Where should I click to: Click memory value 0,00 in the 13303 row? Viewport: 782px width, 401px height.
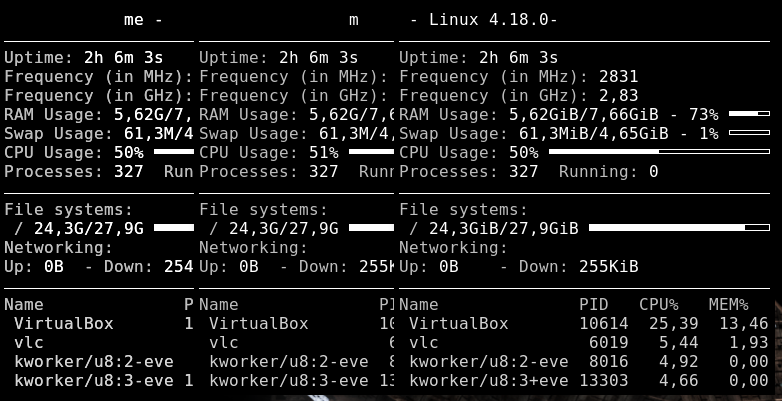(x=749, y=380)
